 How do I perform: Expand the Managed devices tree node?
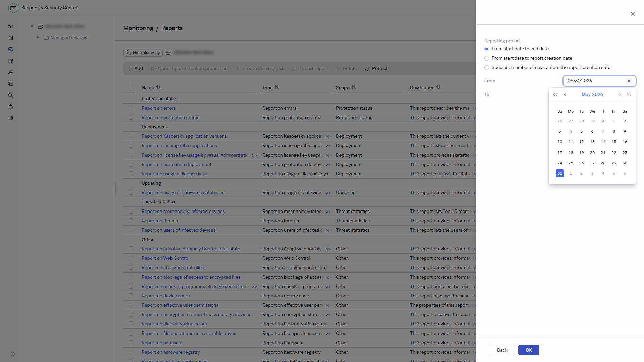38,37
